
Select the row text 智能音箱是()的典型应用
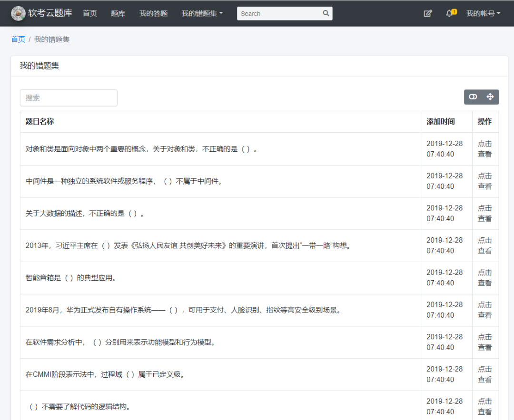71,278
